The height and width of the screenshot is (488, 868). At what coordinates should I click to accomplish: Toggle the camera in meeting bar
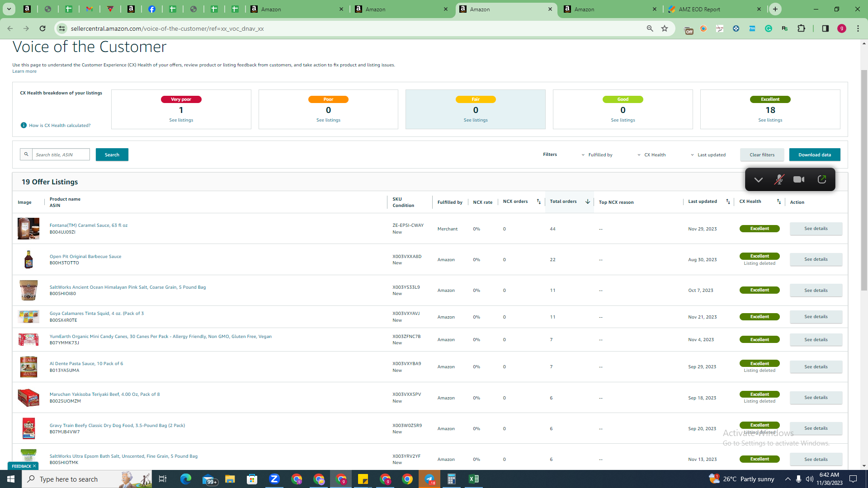coord(799,179)
